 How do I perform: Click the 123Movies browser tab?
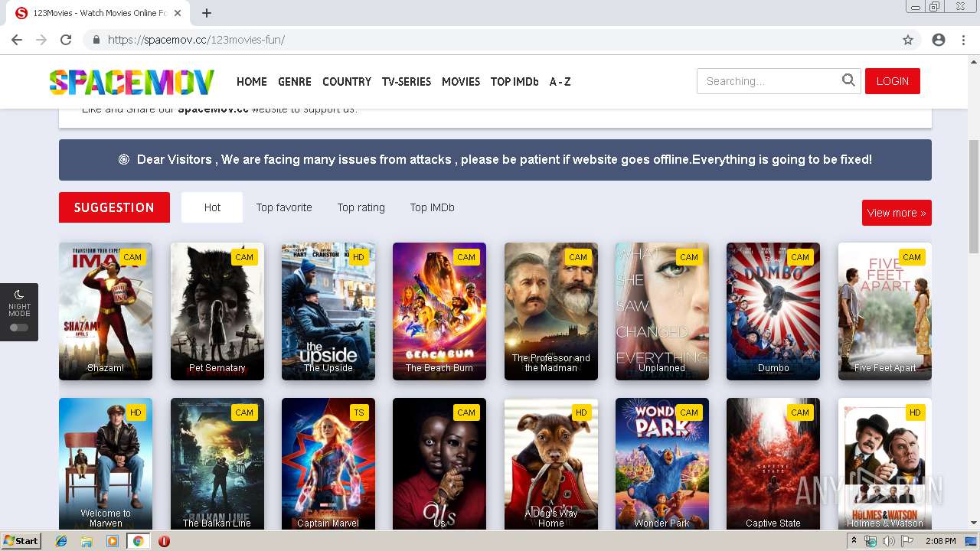100,13
